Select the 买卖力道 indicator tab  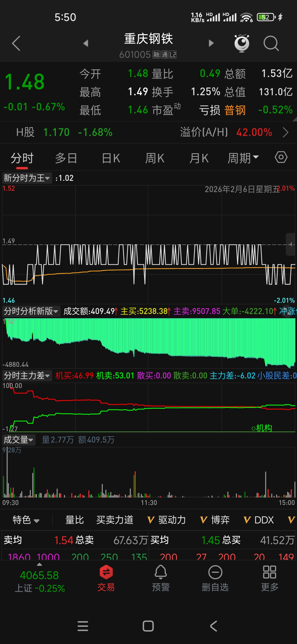[115, 520]
